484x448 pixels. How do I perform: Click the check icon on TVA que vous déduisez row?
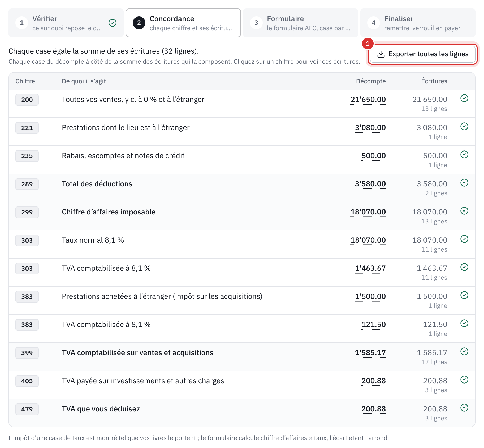[464, 408]
